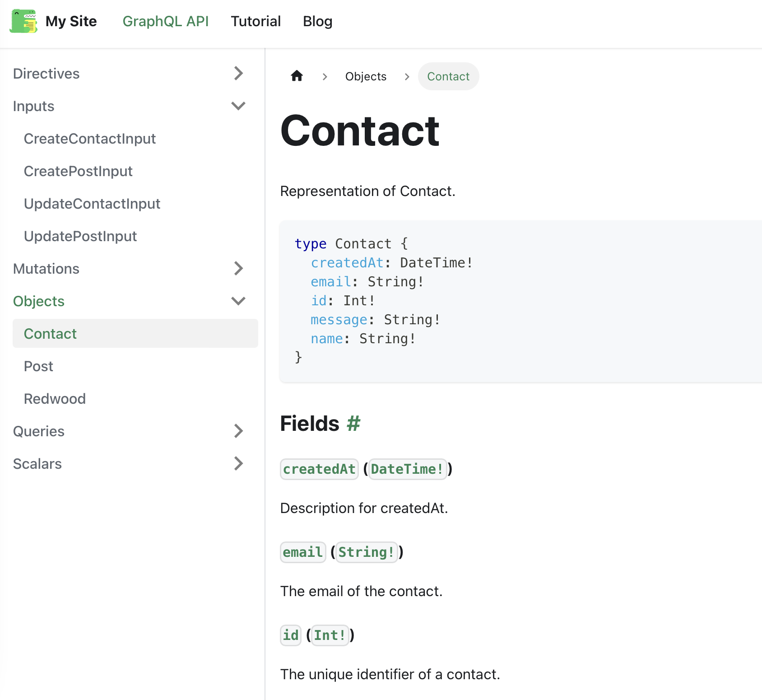Open the Redwood object page
This screenshot has width=762, height=700.
[54, 398]
